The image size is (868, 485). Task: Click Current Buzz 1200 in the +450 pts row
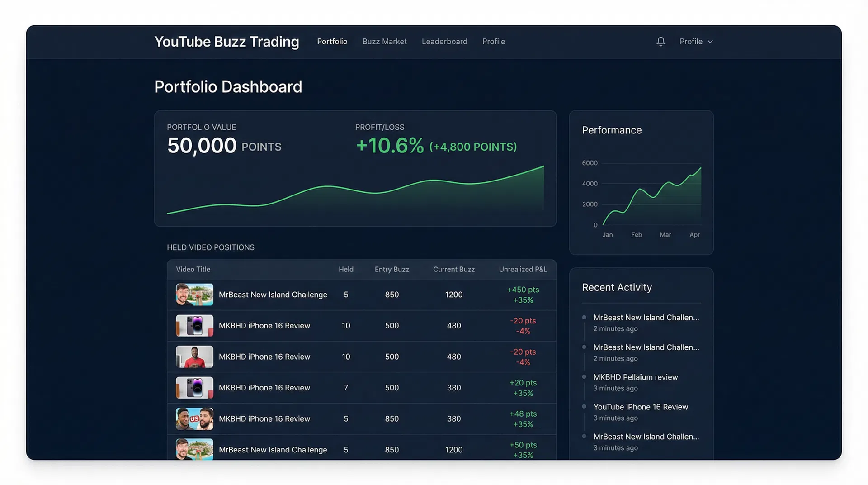[454, 295]
